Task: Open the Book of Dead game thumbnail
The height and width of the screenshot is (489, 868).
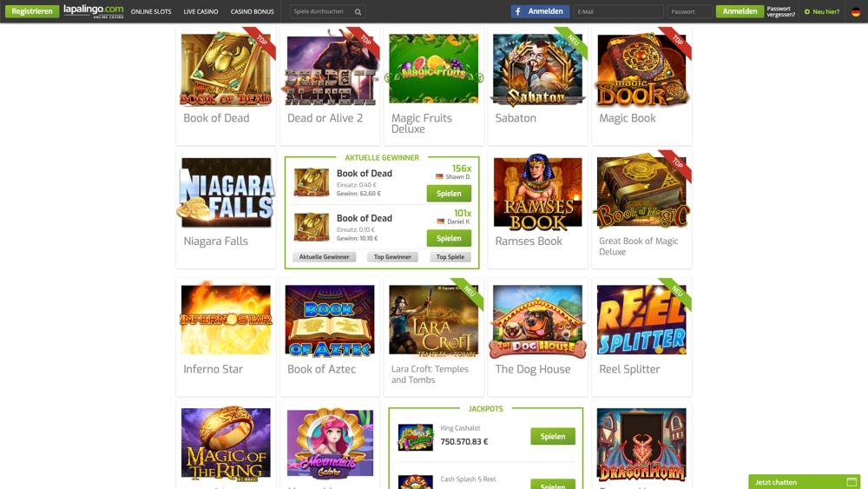Action: pyautogui.click(x=226, y=69)
